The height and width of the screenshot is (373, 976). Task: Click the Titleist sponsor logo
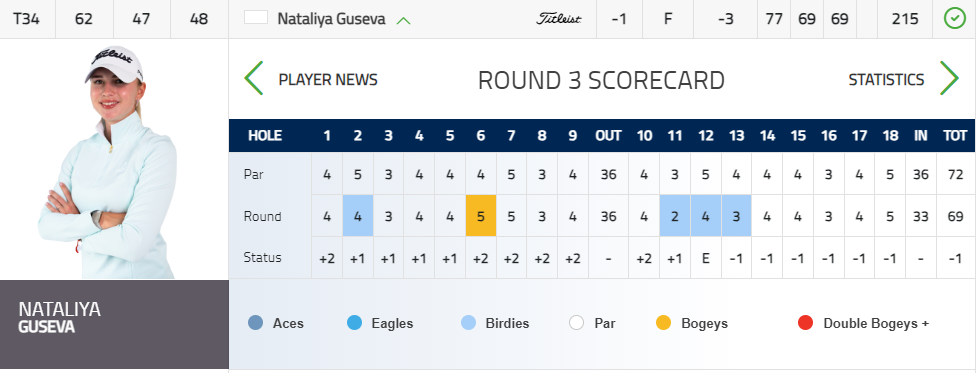coord(558,19)
